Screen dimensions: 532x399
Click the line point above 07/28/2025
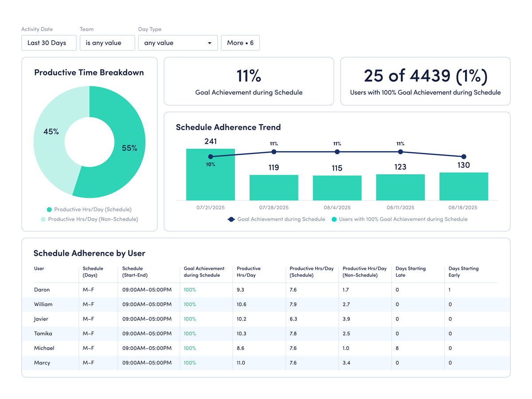[274, 152]
